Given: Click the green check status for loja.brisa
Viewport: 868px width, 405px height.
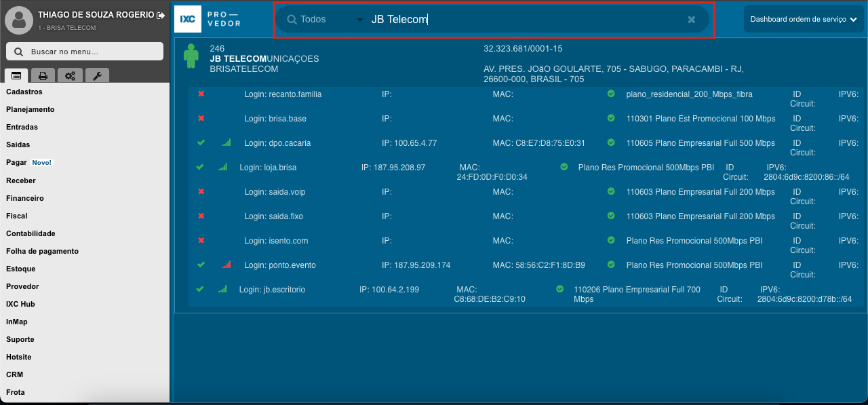Looking at the screenshot, I should point(199,167).
